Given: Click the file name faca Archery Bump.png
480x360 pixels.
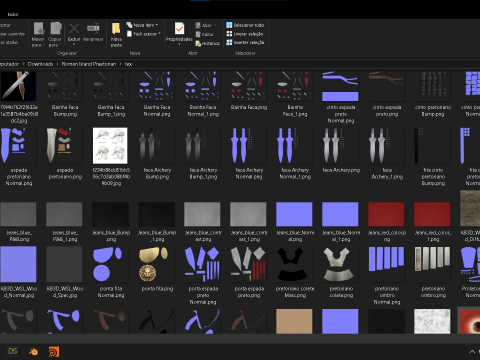Looking at the screenshot, I should pyautogui.click(x=157, y=173).
